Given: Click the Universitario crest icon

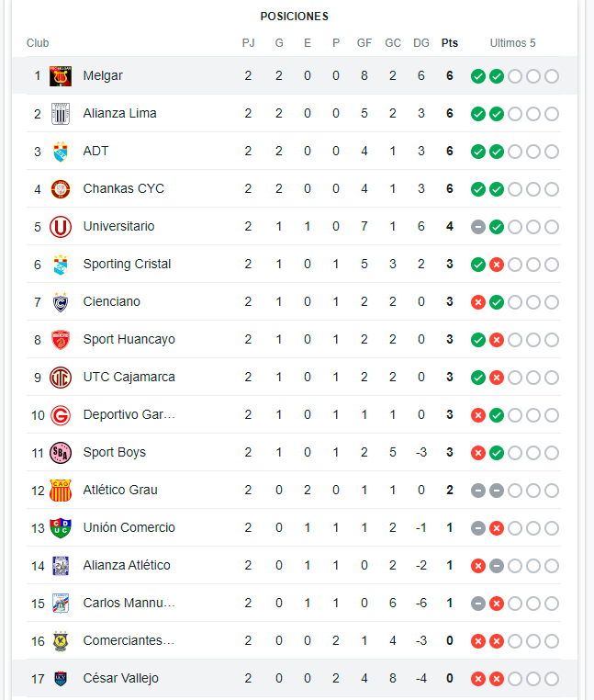Looking at the screenshot, I should (61, 227).
